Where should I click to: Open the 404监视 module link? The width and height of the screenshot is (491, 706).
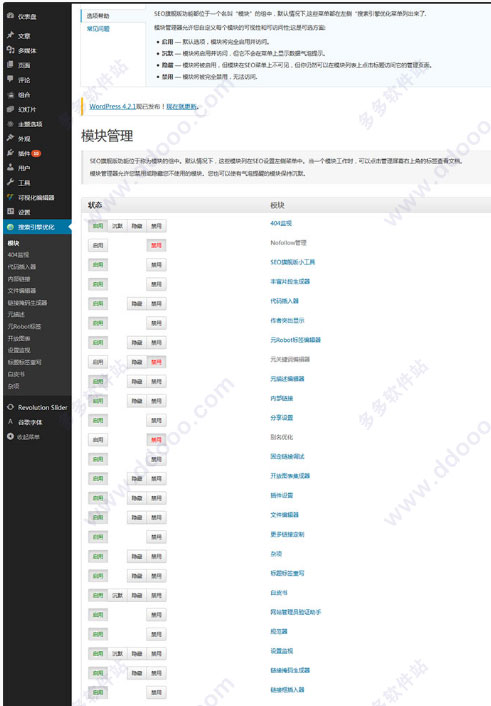click(281, 223)
